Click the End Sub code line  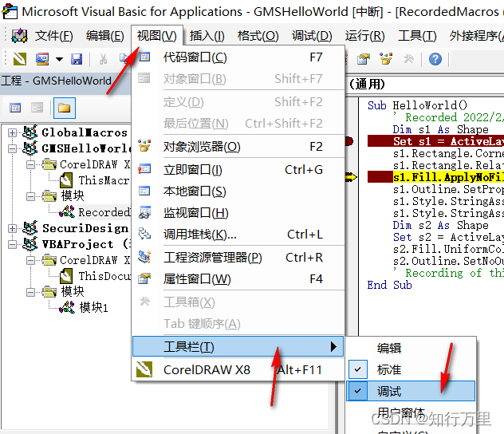point(390,285)
